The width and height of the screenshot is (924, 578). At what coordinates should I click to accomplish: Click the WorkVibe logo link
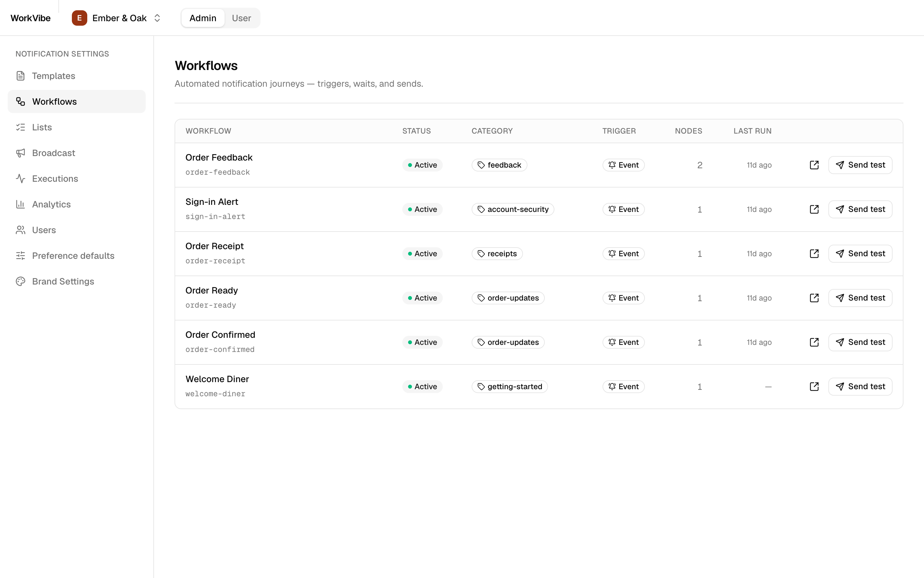point(30,18)
